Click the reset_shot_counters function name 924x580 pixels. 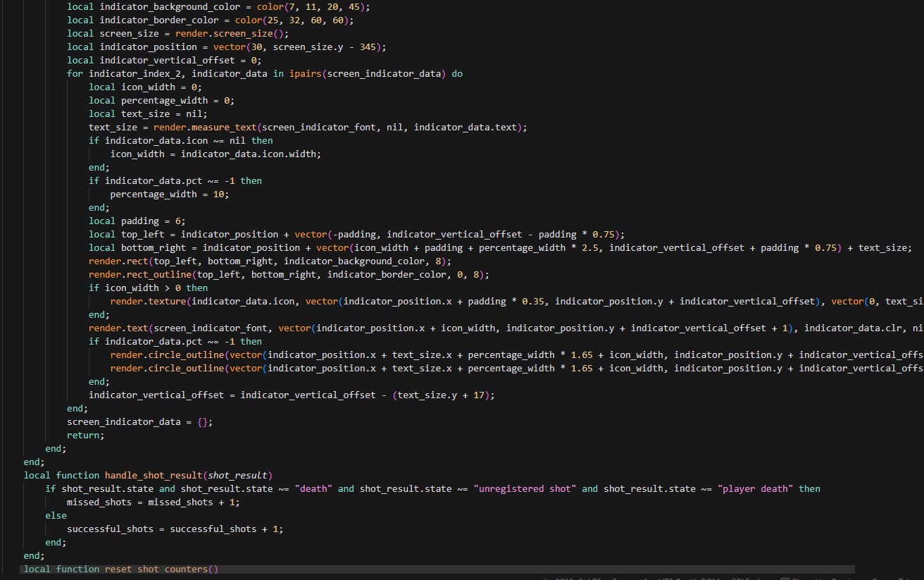[x=161, y=569]
